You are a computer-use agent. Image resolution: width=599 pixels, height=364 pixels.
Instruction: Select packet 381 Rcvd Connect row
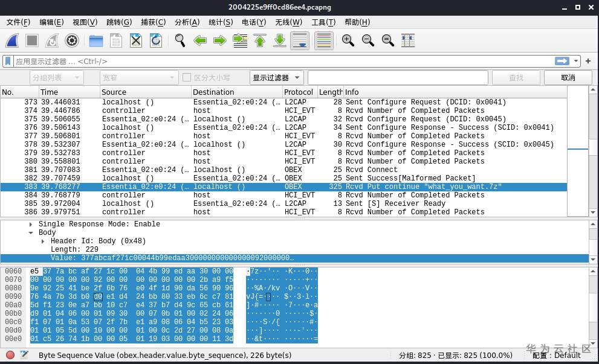283,170
